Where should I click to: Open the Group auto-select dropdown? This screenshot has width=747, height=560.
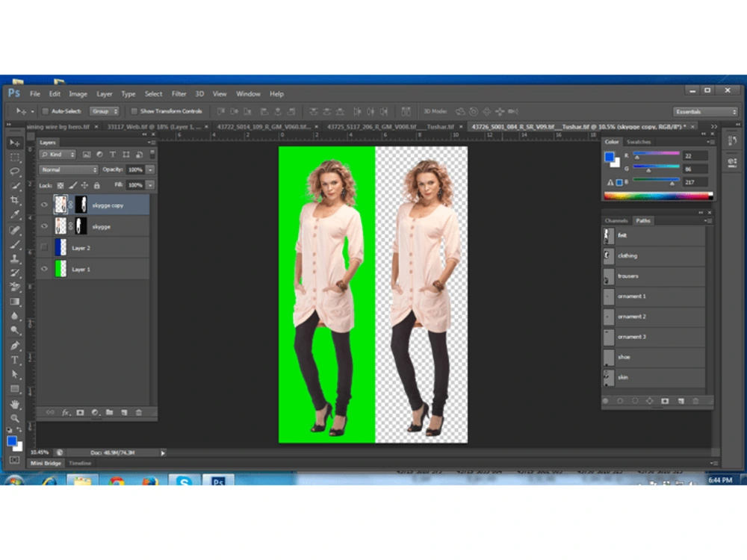click(105, 111)
